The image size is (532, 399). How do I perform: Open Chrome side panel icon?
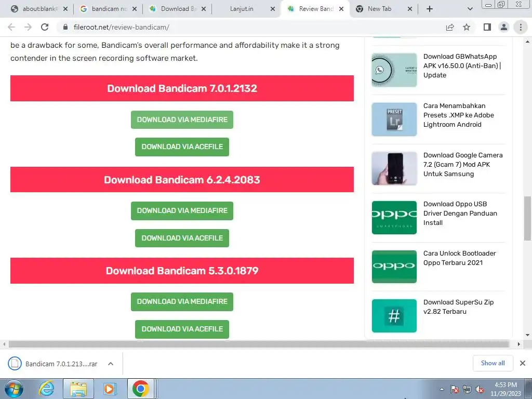pos(487,27)
